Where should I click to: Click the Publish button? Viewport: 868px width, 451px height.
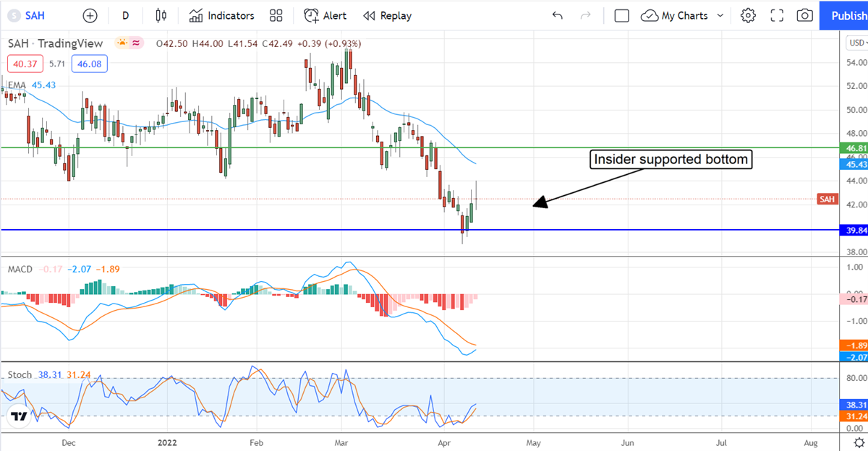[x=846, y=15]
